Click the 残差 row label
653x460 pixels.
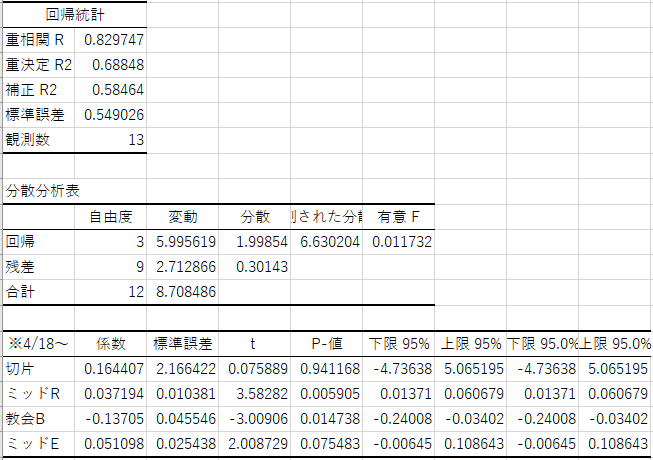[x=38, y=267]
